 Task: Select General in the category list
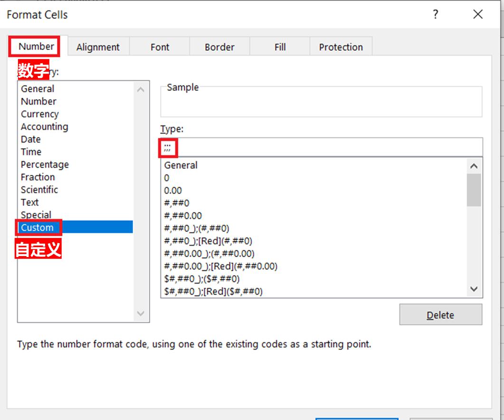click(x=75, y=89)
